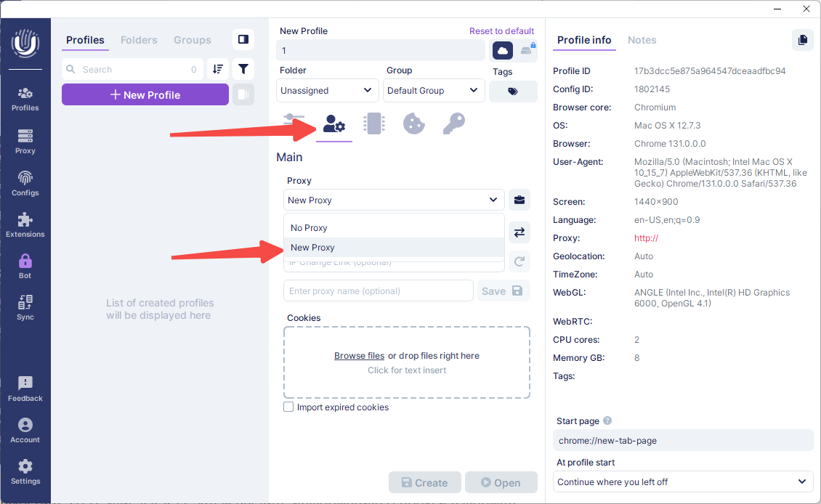Expand the At profile start dropdown

point(682,481)
